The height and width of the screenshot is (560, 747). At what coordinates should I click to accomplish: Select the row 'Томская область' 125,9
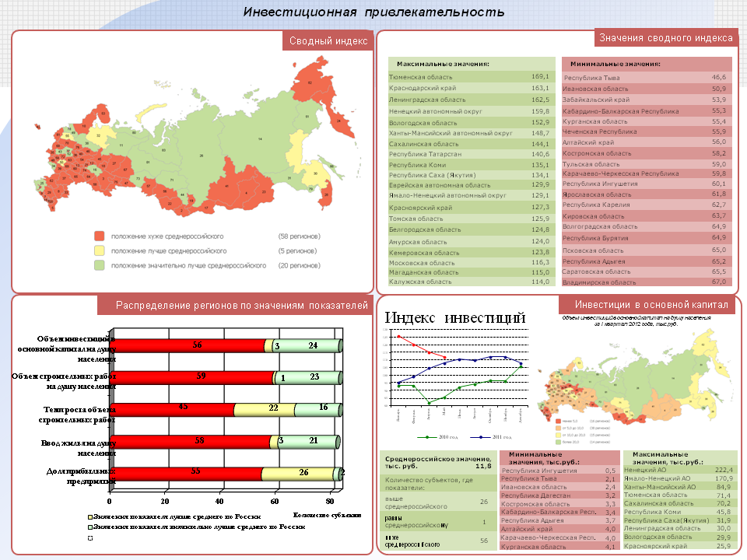point(472,218)
